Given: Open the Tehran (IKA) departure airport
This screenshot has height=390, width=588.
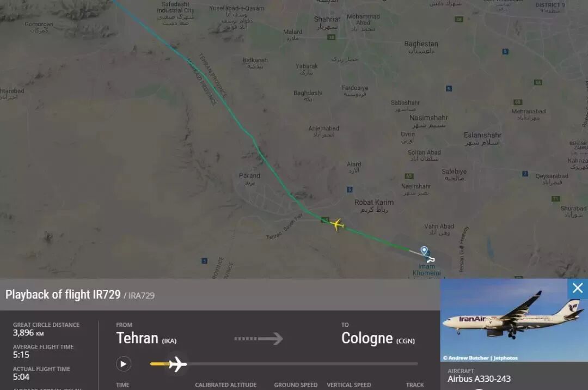Looking at the screenshot, I should coord(146,338).
